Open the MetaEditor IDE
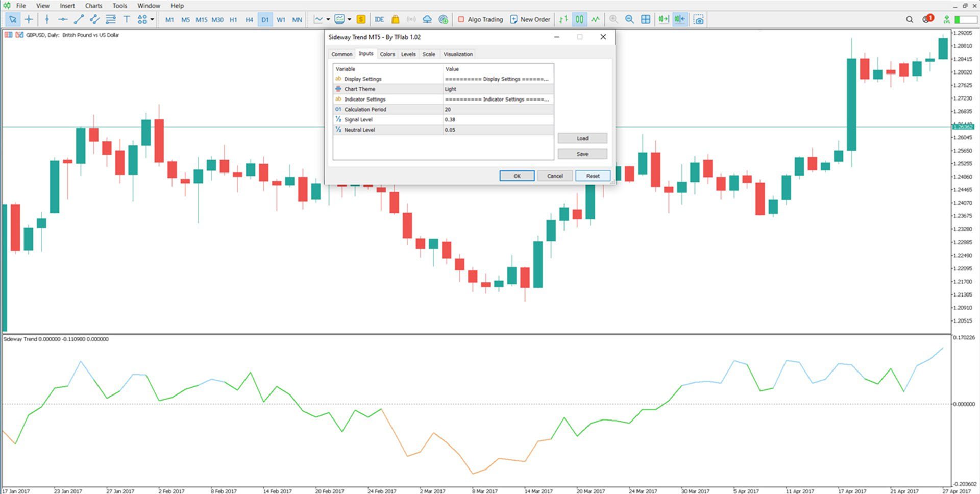Image resolution: width=980 pixels, height=494 pixels. (379, 19)
